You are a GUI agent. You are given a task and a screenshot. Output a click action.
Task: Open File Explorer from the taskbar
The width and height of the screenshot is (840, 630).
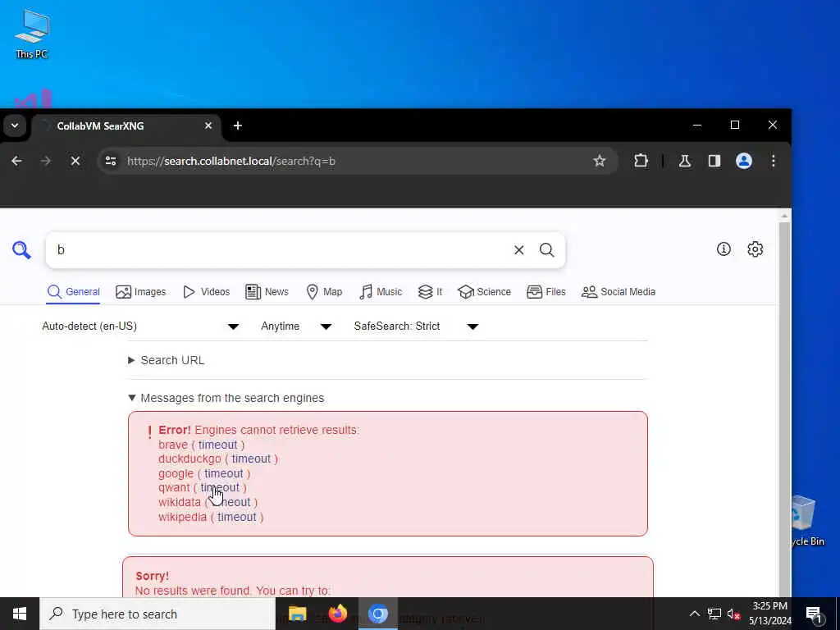pos(297,614)
